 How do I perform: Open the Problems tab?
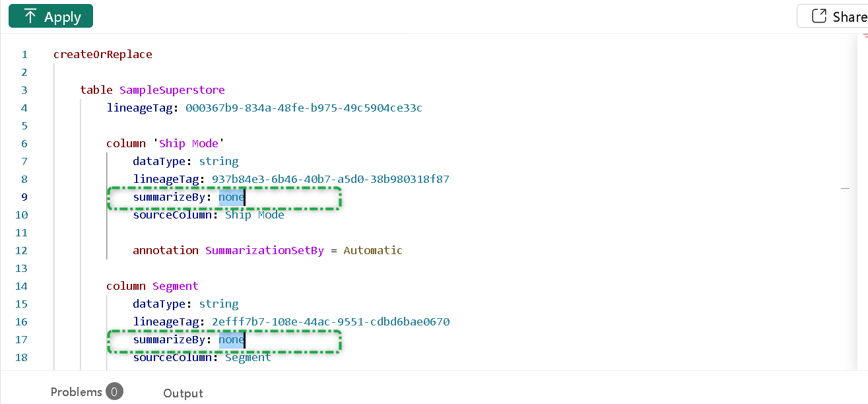(x=76, y=392)
